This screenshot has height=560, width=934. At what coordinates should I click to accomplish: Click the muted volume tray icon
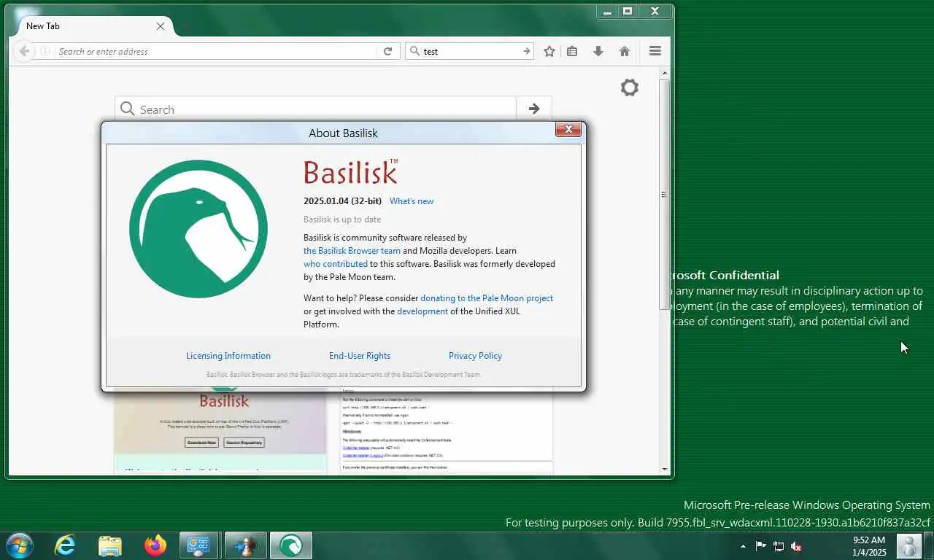(797, 546)
